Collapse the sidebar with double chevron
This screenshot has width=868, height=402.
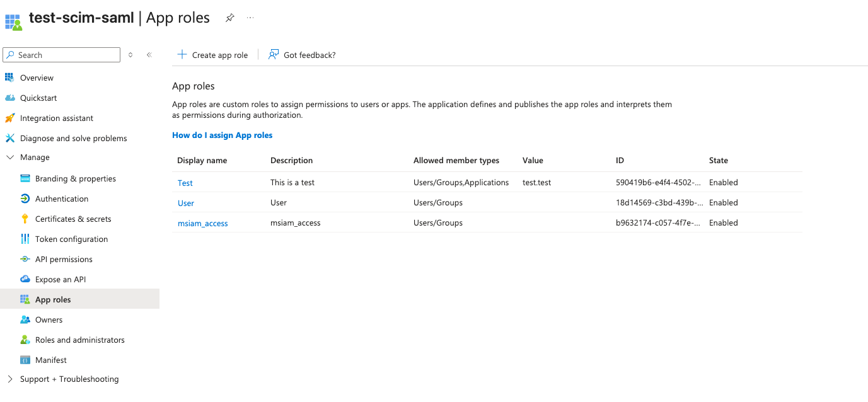click(x=149, y=55)
